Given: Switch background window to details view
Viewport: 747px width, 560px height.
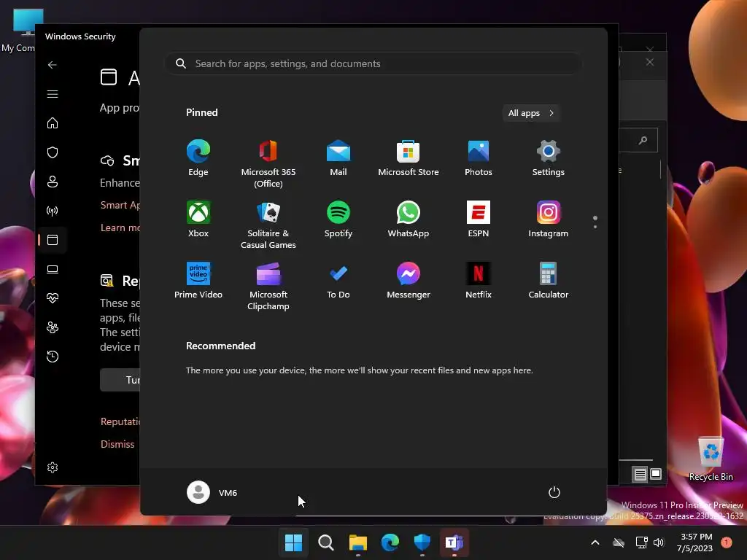Looking at the screenshot, I should (x=640, y=474).
